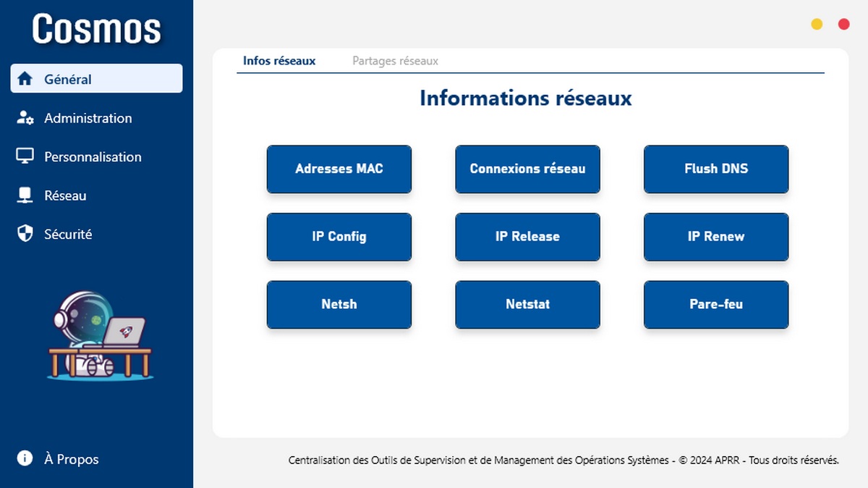The width and height of the screenshot is (868, 488).
Task: Run the Flush DNS action
Action: [716, 169]
